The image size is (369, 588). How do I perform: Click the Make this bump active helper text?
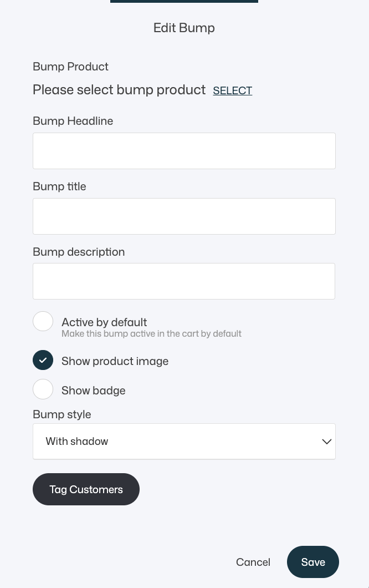click(x=151, y=334)
